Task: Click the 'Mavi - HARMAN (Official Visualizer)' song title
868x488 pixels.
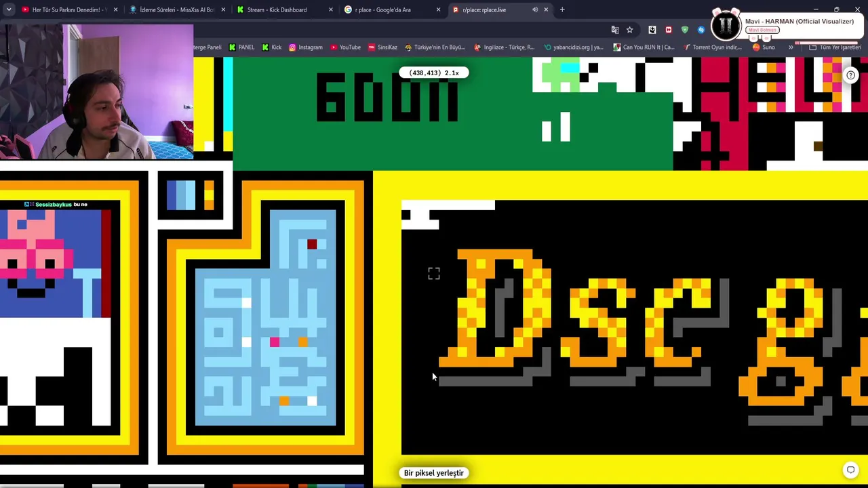Action: tap(800, 21)
